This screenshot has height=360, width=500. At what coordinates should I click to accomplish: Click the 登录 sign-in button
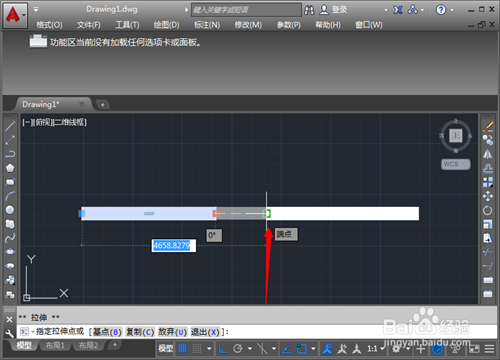(333, 10)
